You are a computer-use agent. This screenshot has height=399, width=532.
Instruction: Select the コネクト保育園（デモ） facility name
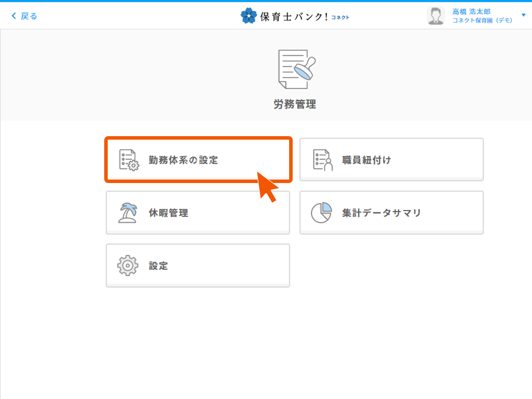click(x=482, y=20)
